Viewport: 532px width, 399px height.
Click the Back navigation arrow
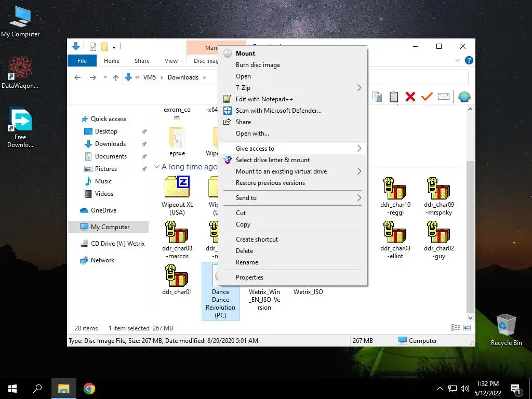pos(77,77)
